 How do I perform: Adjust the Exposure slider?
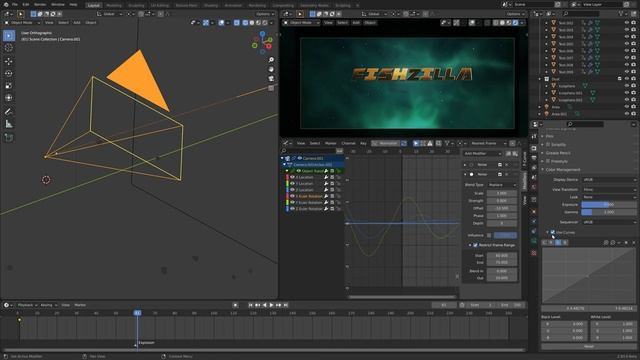[x=609, y=204]
